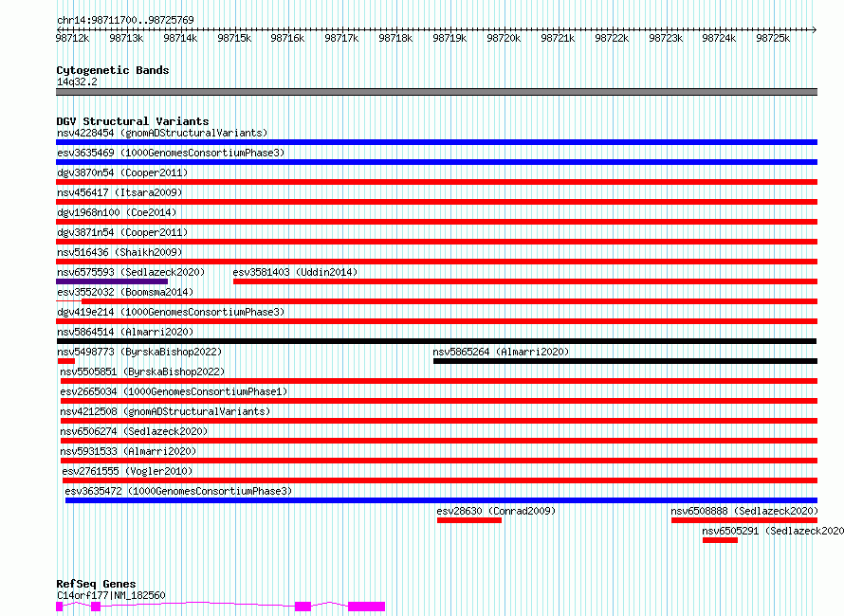
Task: Select the red nsv6508888 variant bar
Action: pos(744,520)
